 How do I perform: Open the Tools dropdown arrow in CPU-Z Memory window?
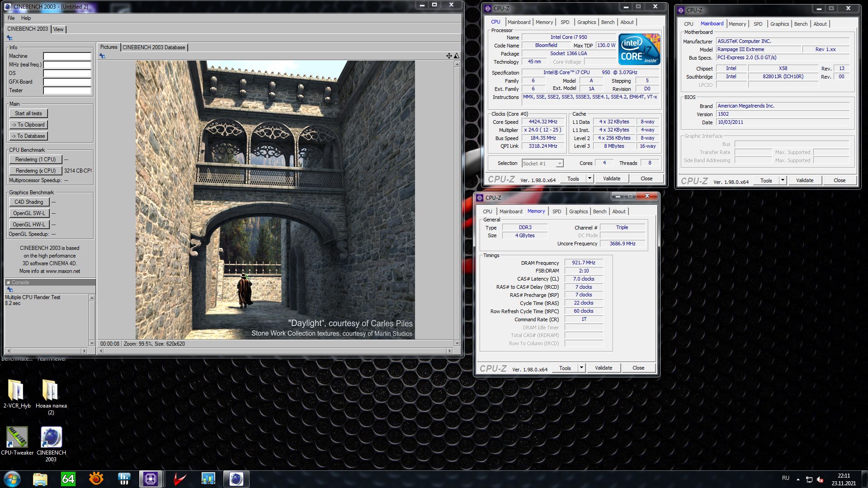(581, 368)
